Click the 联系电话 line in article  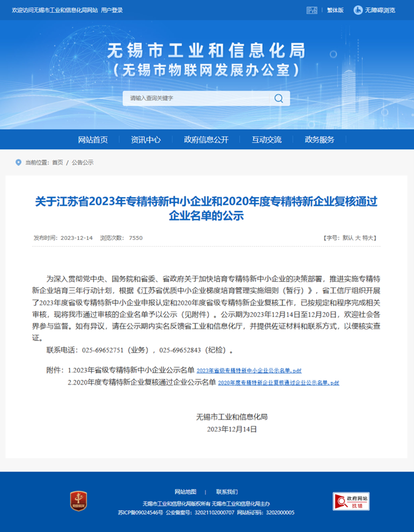coord(140,350)
